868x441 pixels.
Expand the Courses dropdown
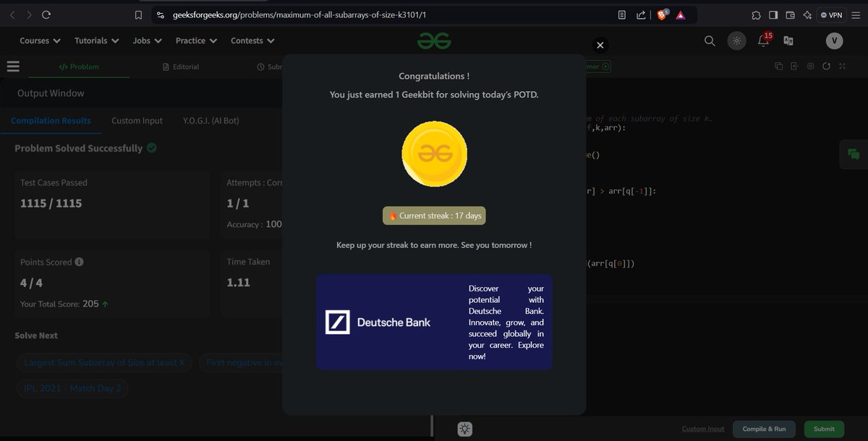40,40
